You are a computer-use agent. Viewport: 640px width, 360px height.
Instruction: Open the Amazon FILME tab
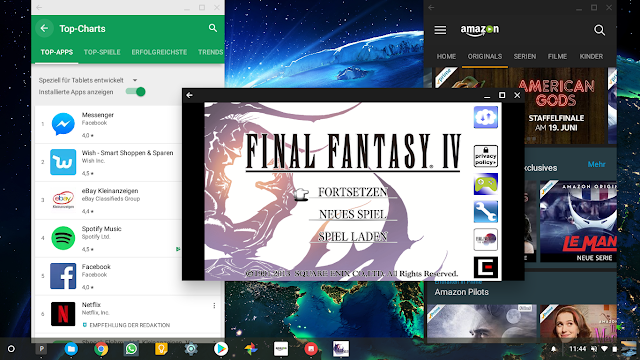558,56
